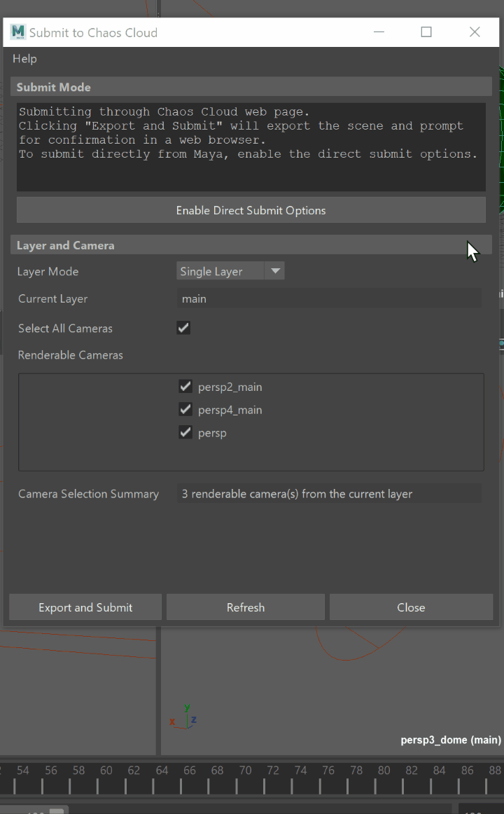Maximize the Submit to Chaos Cloud window
This screenshot has width=504, height=814.
point(426,32)
